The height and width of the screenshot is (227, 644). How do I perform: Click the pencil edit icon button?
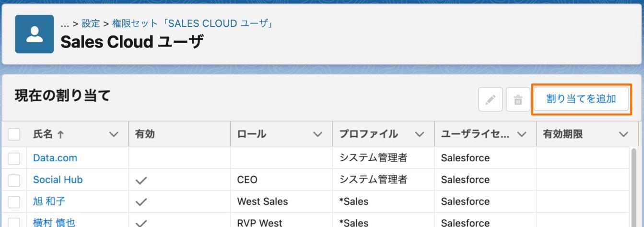click(491, 100)
